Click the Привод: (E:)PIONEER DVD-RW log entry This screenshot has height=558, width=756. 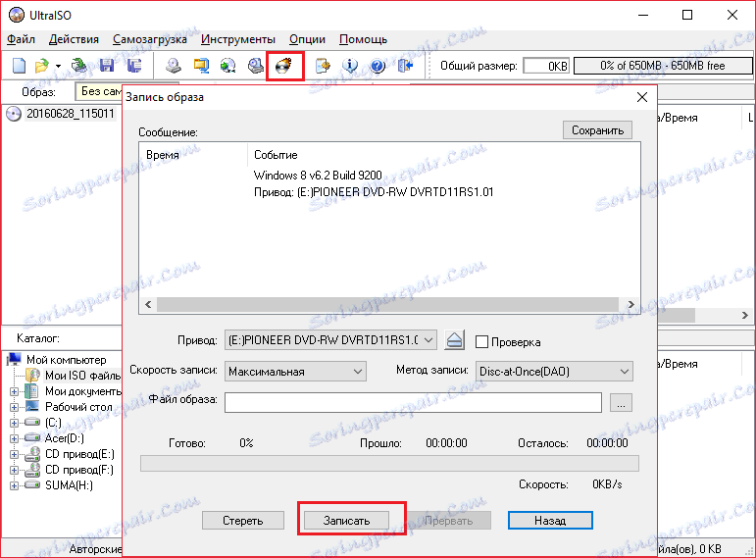point(374,192)
